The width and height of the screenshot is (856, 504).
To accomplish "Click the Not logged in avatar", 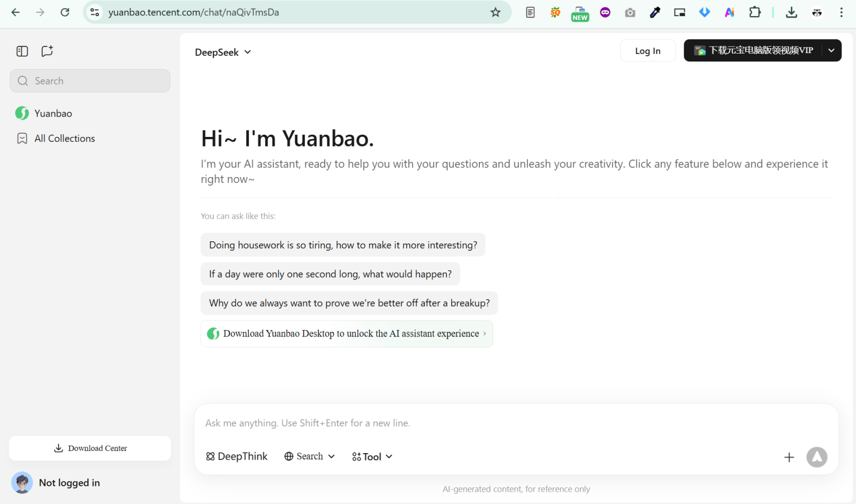I will click(22, 483).
